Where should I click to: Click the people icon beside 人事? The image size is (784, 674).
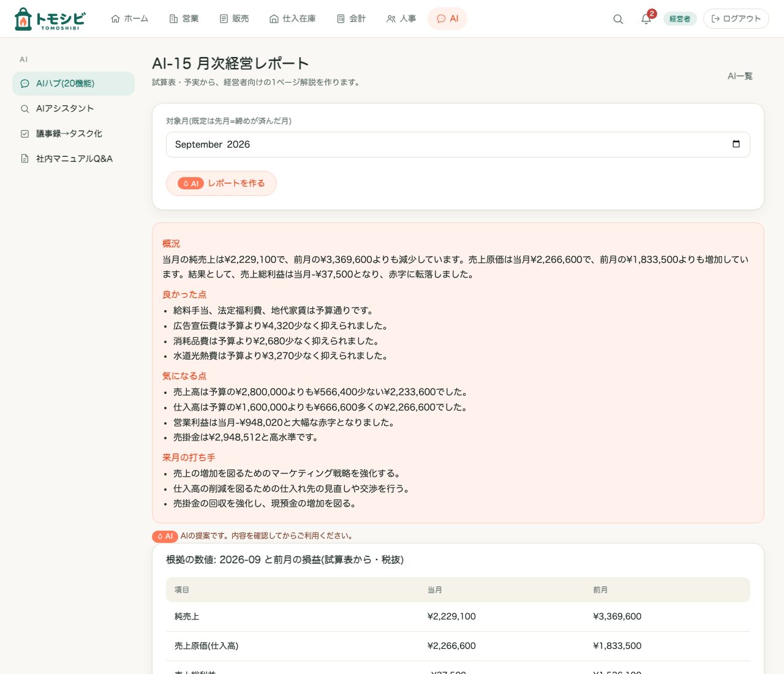(391, 19)
